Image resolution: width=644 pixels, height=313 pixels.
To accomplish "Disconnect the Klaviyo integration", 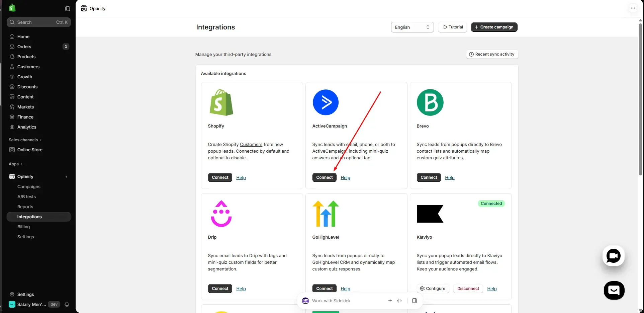I will coord(468,289).
